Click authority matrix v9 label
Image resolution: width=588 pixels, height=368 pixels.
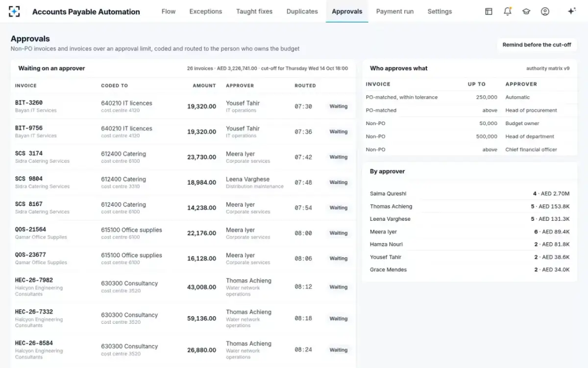pos(548,69)
